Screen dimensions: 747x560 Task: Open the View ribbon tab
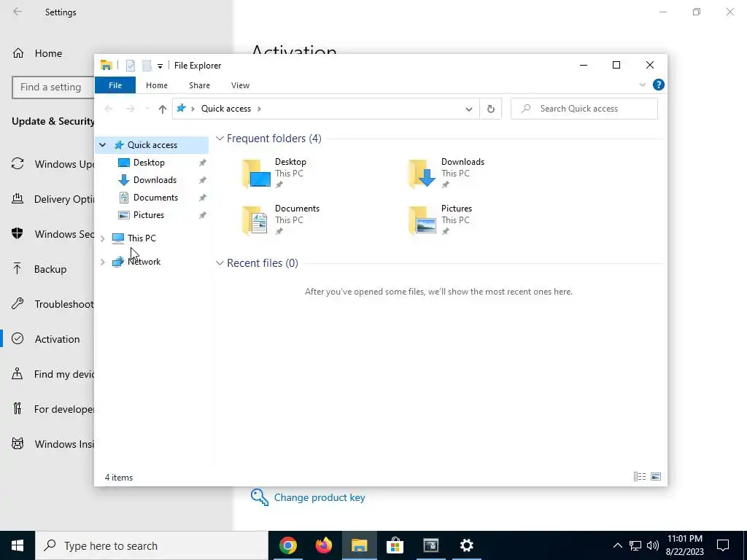click(x=240, y=85)
